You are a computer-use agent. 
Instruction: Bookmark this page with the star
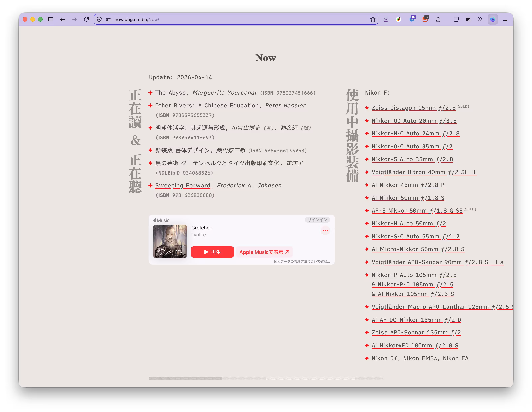(373, 19)
